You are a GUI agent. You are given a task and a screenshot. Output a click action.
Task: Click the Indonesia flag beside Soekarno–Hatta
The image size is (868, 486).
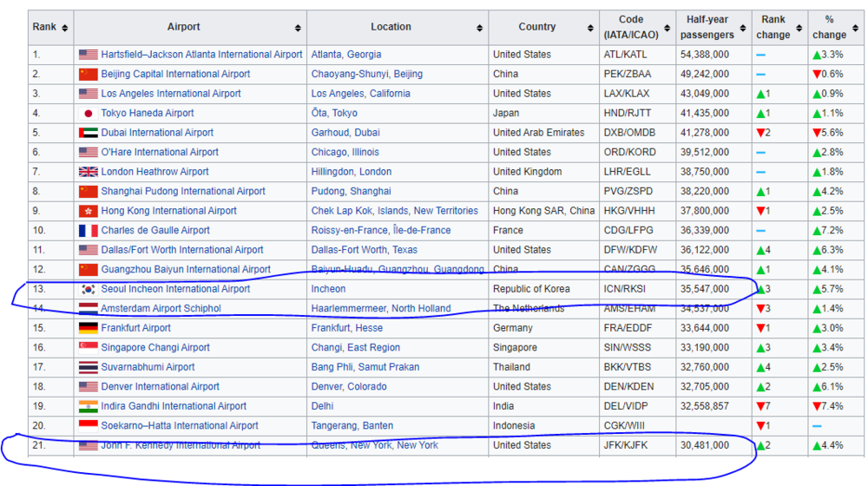[88, 425]
